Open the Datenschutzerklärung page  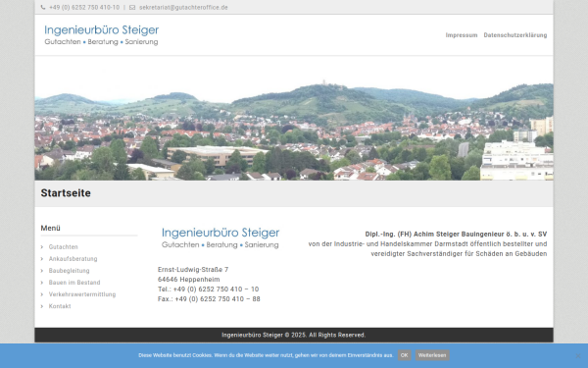tap(514, 35)
